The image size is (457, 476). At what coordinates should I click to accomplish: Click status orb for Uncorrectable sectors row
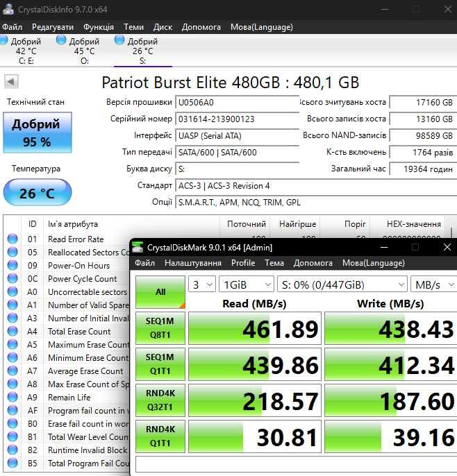tap(13, 291)
